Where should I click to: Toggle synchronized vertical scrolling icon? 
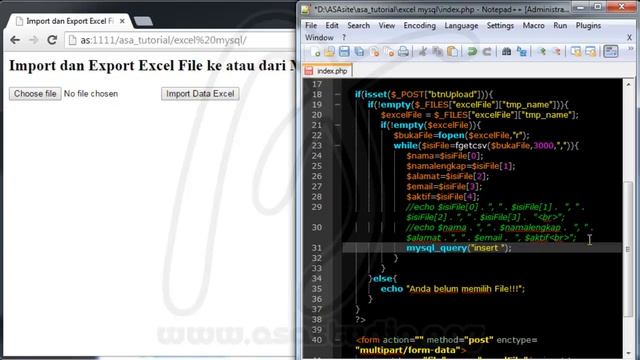point(576,51)
